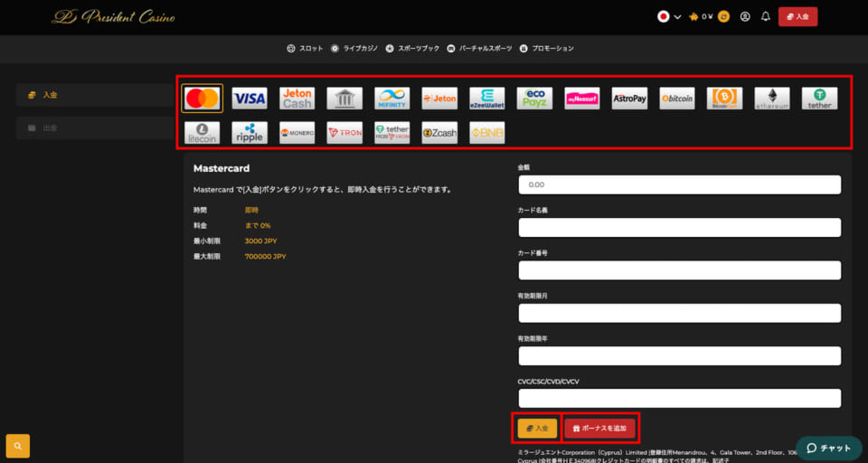Switch to the 出金 withdrawal sidebar tab

pyautogui.click(x=95, y=128)
